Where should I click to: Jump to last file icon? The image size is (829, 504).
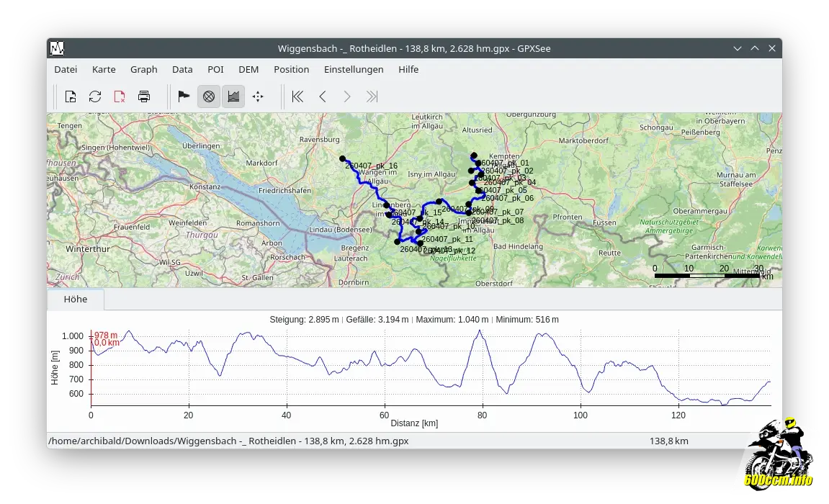pyautogui.click(x=372, y=96)
